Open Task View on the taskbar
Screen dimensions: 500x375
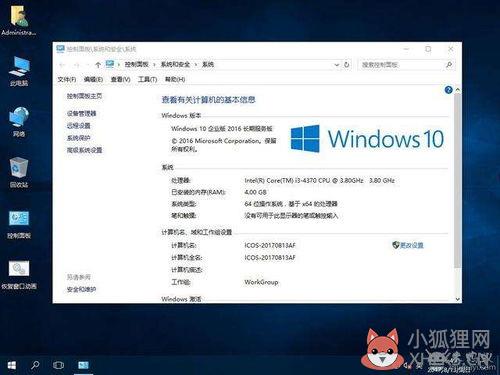pyautogui.click(x=59, y=365)
